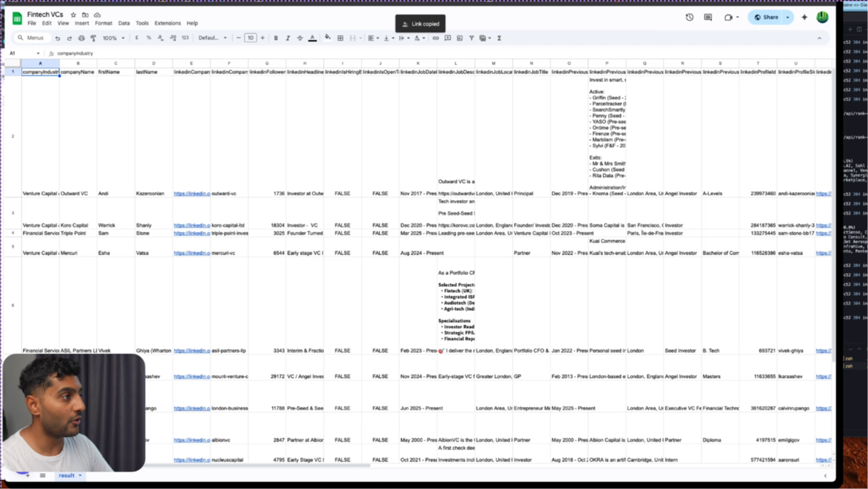Click the Insert link icon
This screenshot has width=868, height=489.
pyautogui.click(x=436, y=38)
